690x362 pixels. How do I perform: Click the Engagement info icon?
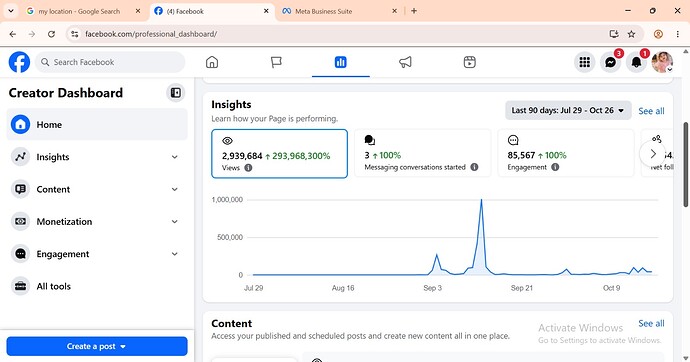tap(555, 167)
